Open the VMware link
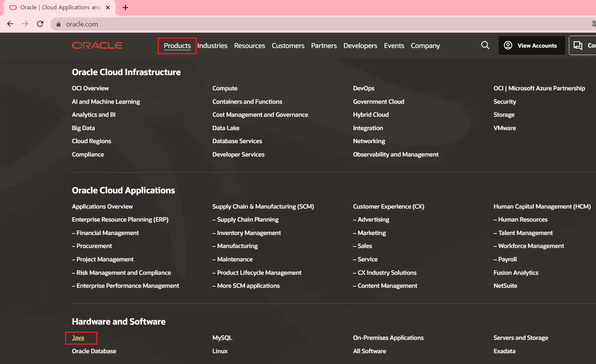 coord(505,128)
